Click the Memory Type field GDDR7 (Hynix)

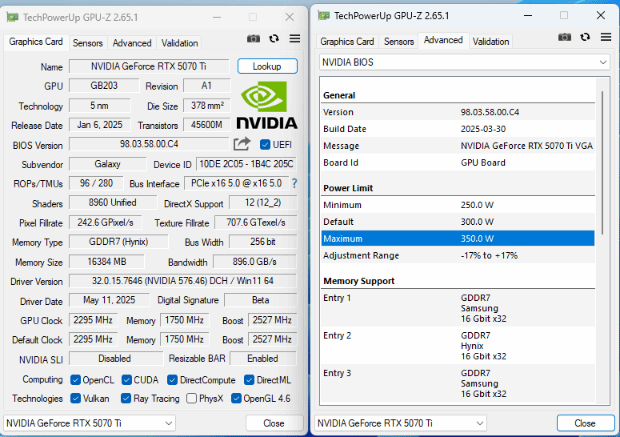(119, 242)
